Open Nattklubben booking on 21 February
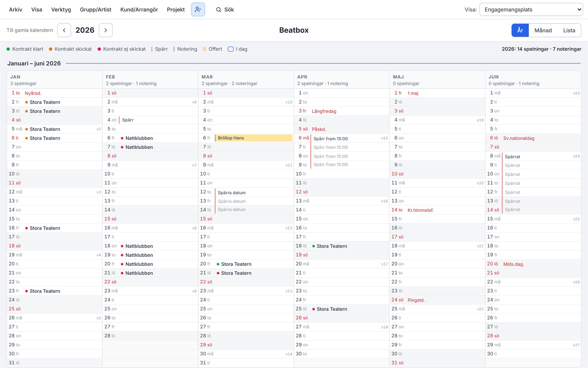 click(139, 273)
